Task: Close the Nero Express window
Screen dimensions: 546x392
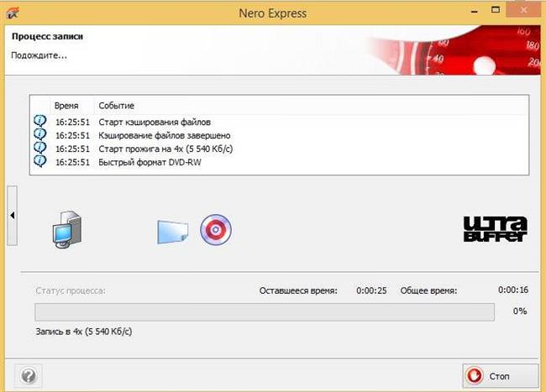Action: 524,10
